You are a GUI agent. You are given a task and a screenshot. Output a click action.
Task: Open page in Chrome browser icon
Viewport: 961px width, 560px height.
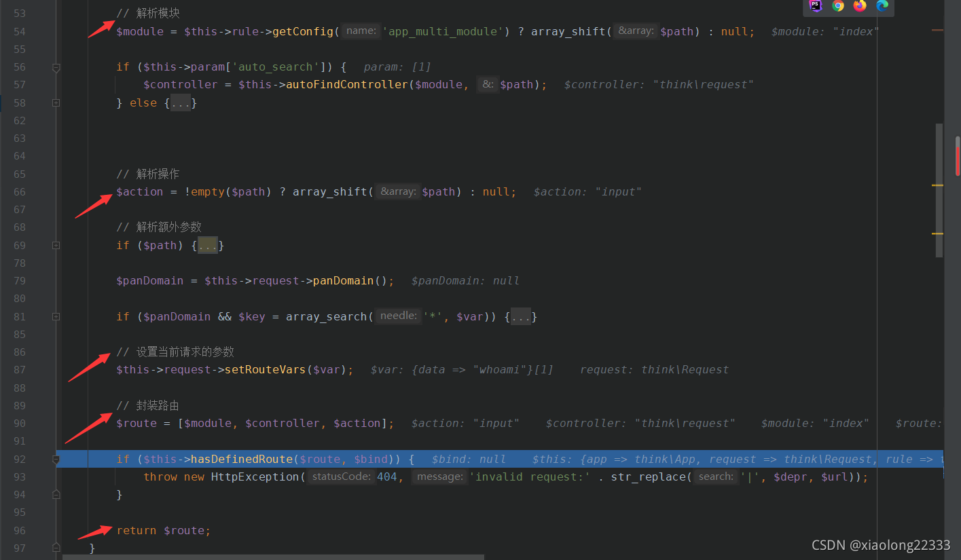tap(838, 5)
